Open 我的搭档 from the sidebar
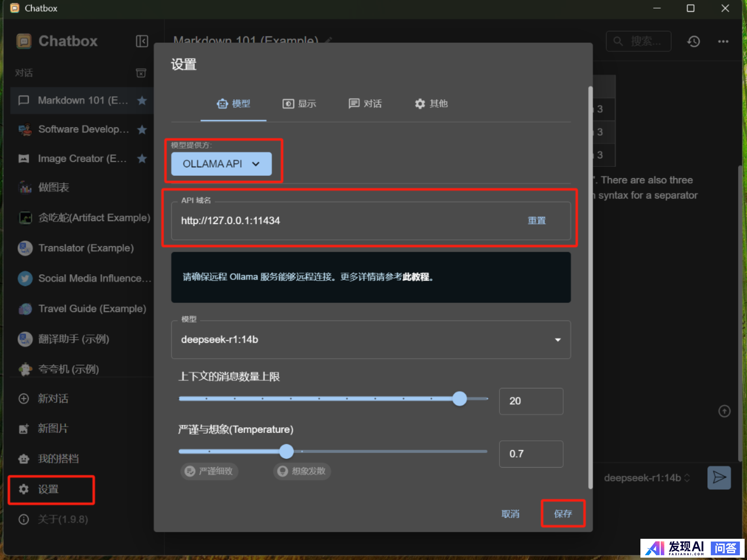The height and width of the screenshot is (560, 747). 58,459
